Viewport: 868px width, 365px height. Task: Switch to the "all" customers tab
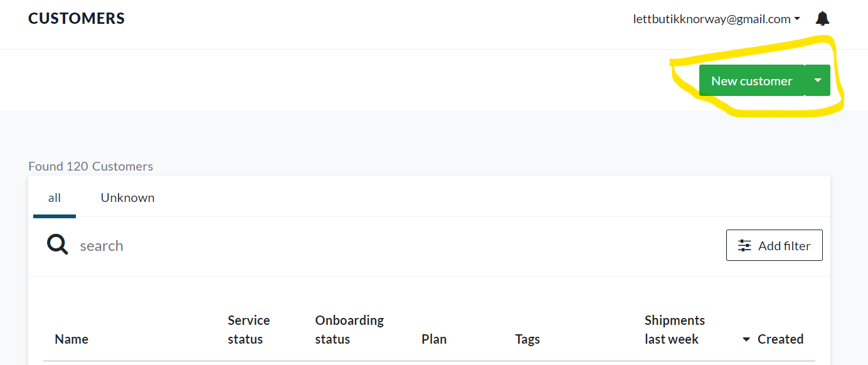coord(55,198)
